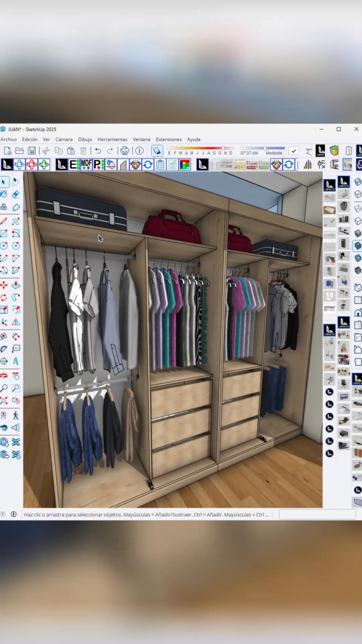Screen dimensions: 362x644
Task: Pick the Tape Measure tool
Action: [x=4, y=336]
